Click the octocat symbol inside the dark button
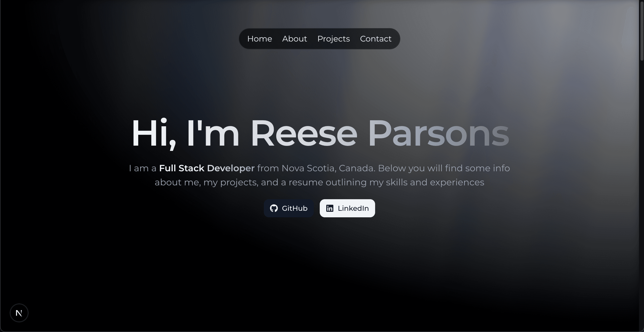 click(x=274, y=208)
